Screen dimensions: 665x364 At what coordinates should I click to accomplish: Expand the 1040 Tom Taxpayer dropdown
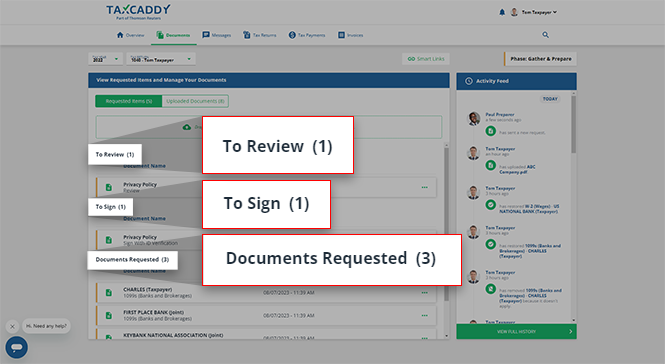pyautogui.click(x=161, y=59)
